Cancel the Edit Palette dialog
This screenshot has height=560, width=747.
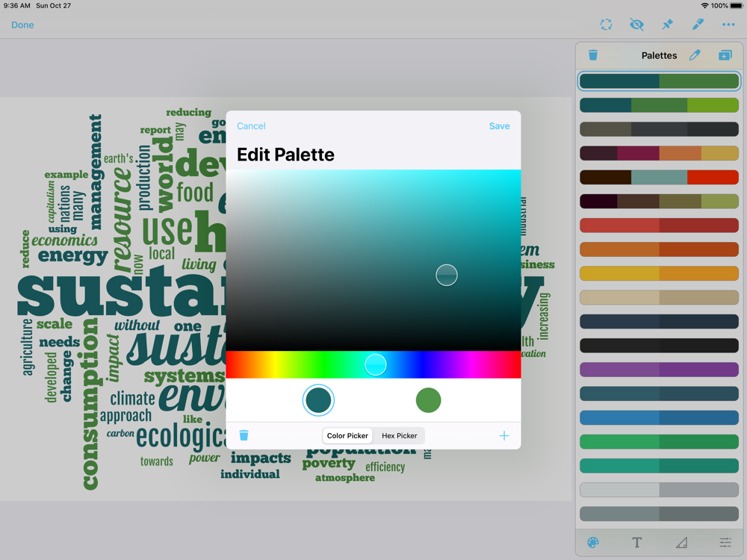tap(251, 126)
